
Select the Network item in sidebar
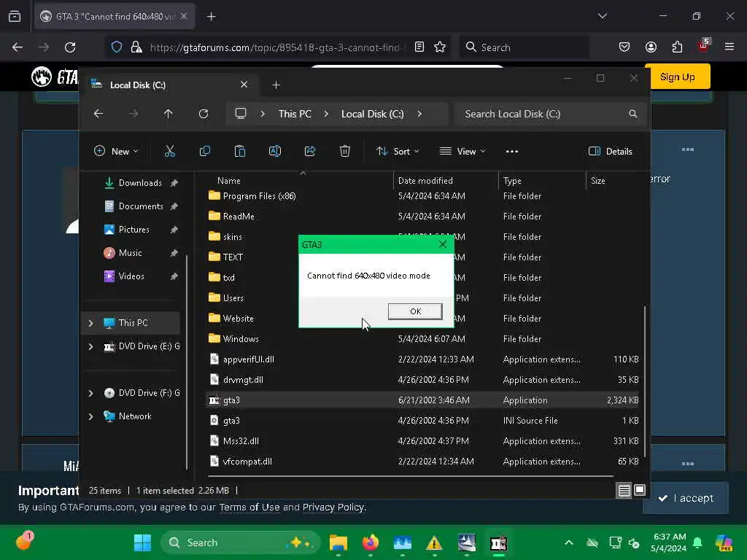click(x=135, y=416)
